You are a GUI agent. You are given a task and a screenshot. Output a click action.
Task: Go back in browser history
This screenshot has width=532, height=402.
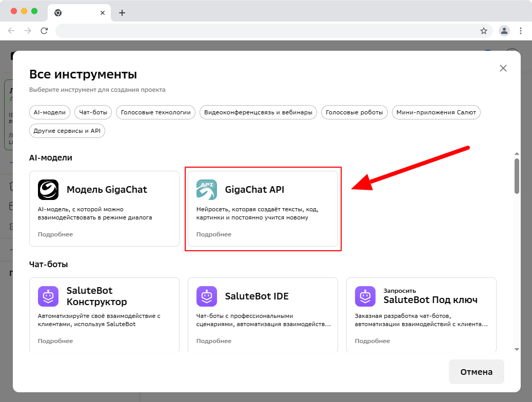coord(11,31)
